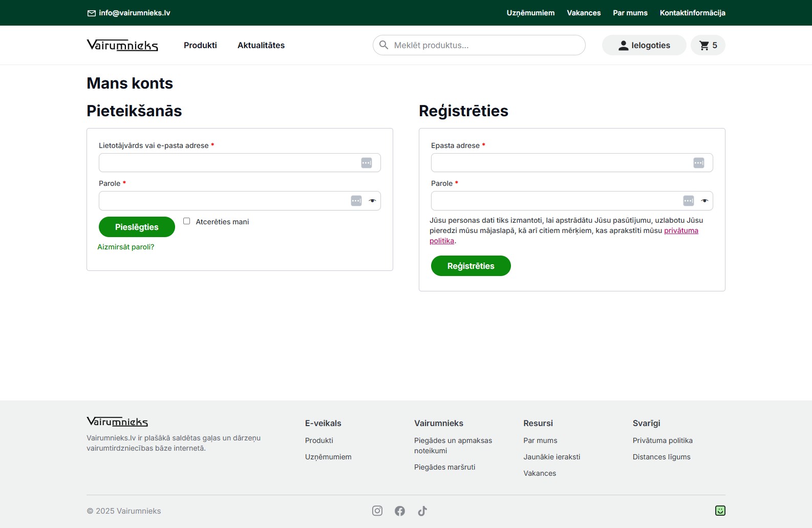Click the Ielogoties account button

point(644,45)
